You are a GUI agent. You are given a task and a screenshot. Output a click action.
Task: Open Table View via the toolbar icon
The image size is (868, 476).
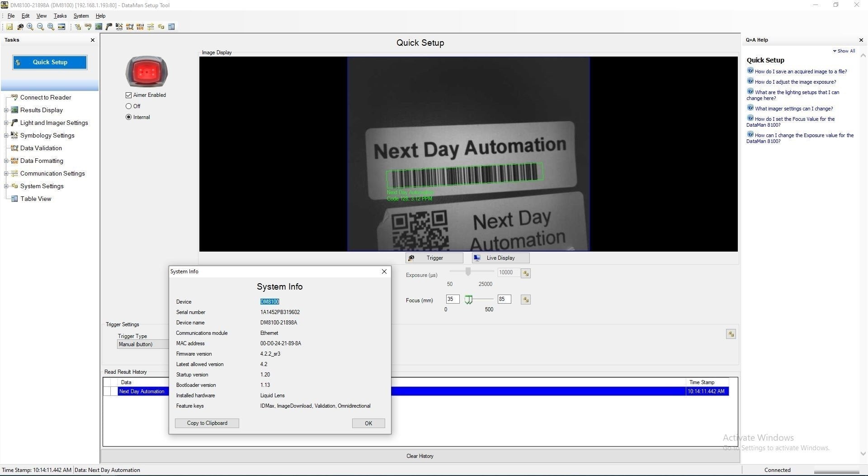(171, 27)
